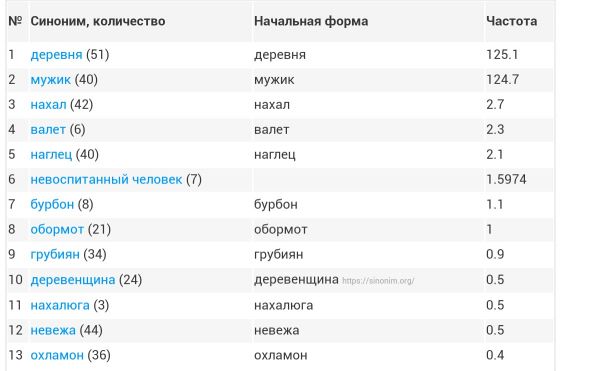The image size is (600, 371).
Task: Open the деревенщина synonym link
Action: click(x=73, y=280)
